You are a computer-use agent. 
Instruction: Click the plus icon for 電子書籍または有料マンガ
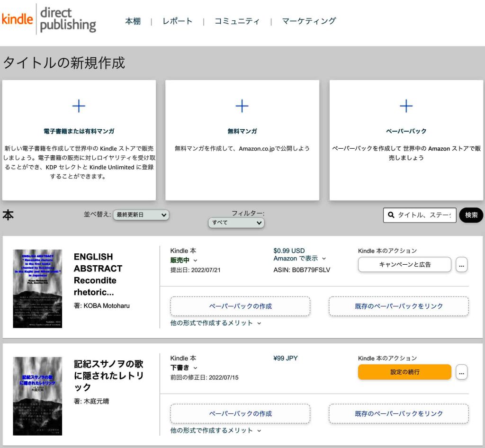[79, 106]
